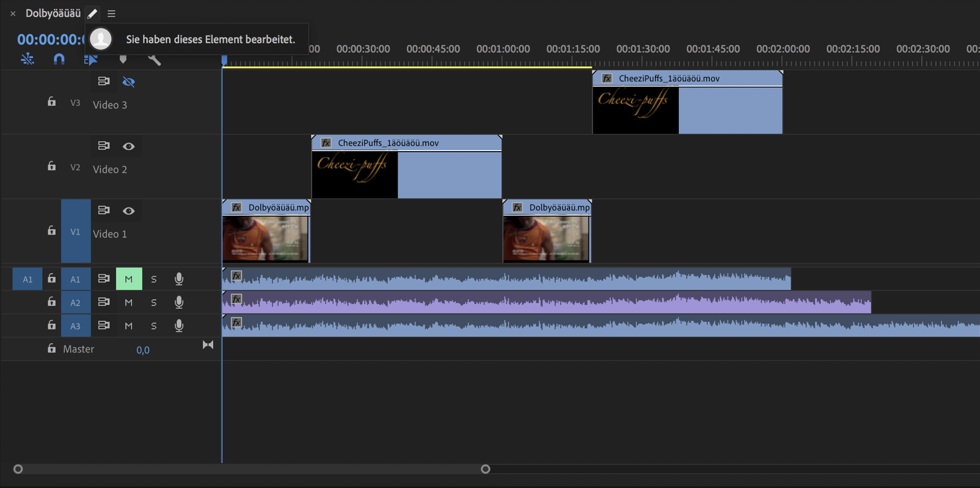Image resolution: width=980 pixels, height=488 pixels.
Task: Toggle track targeting for V3
Action: 76,103
